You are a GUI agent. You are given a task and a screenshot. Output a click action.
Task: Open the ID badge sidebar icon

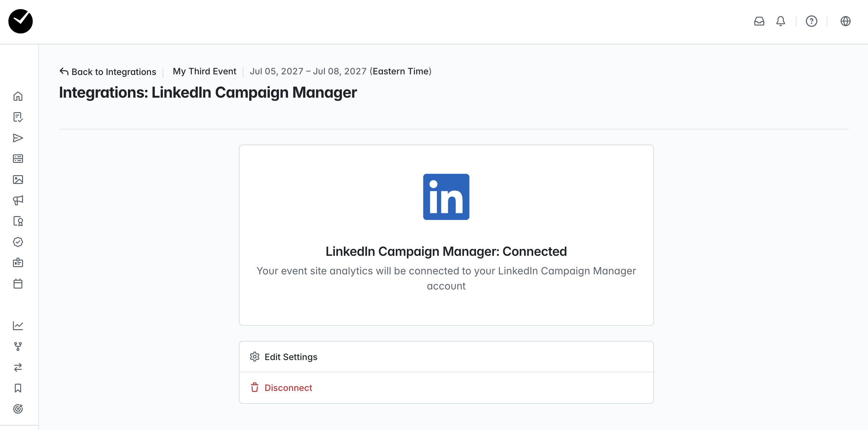18,263
